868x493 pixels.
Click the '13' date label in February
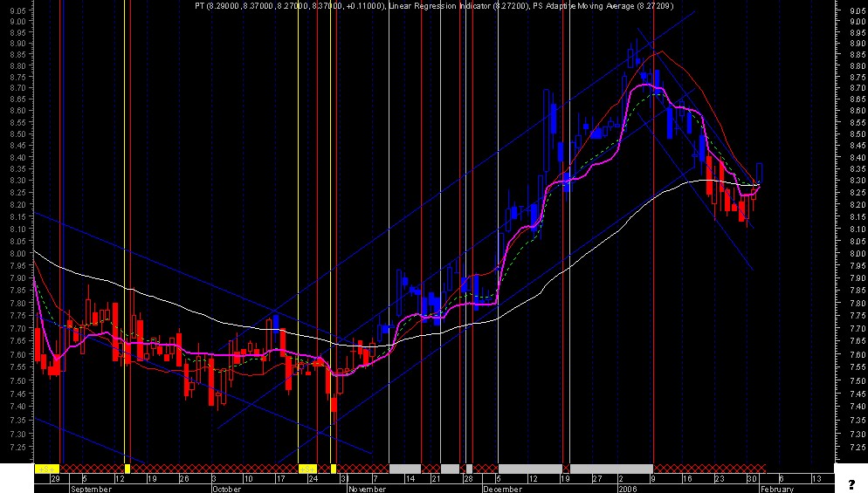pos(816,479)
